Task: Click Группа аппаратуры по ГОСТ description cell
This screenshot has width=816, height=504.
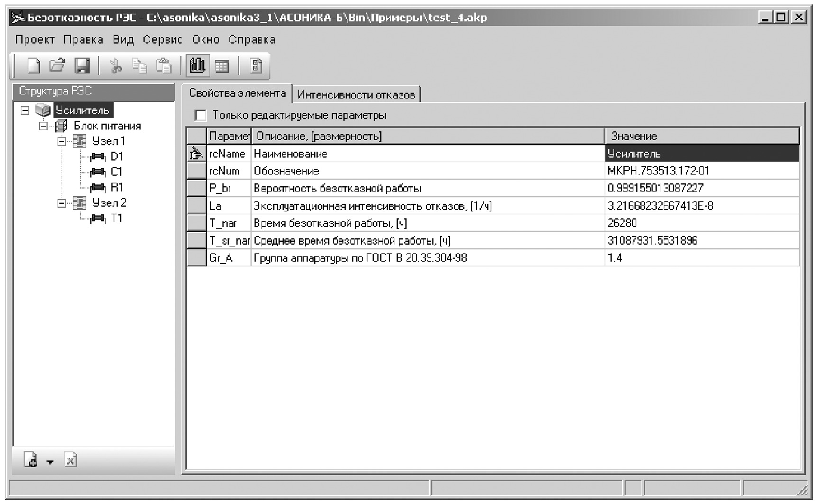Action: pyautogui.click(x=428, y=258)
